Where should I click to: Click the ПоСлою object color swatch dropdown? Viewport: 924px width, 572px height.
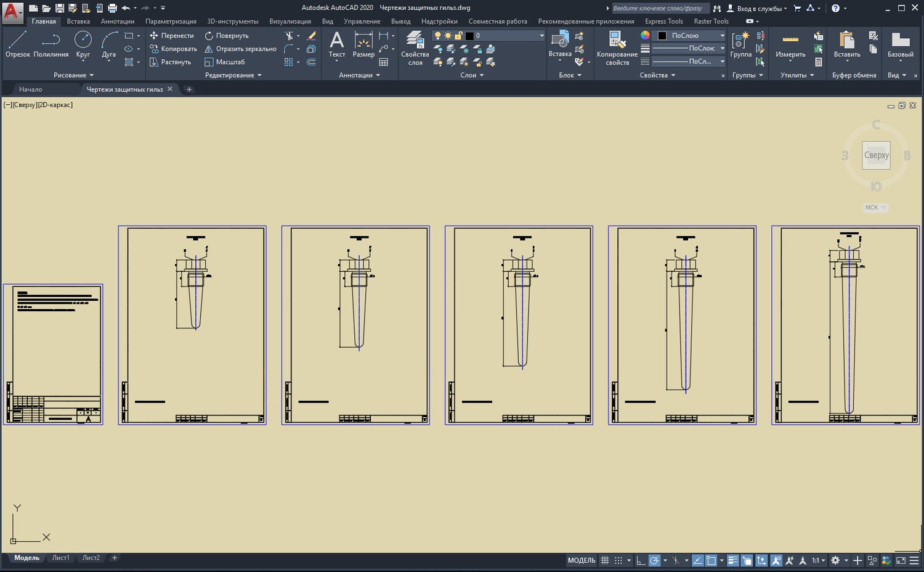pyautogui.click(x=690, y=36)
